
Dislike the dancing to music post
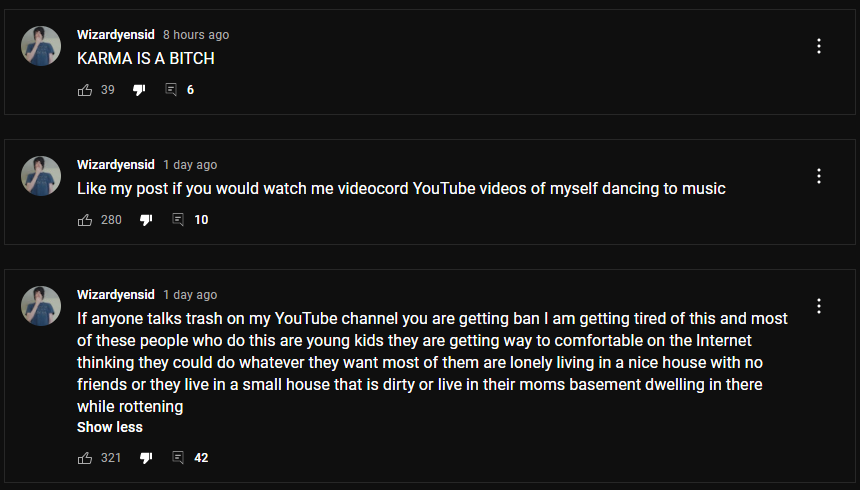tap(146, 220)
